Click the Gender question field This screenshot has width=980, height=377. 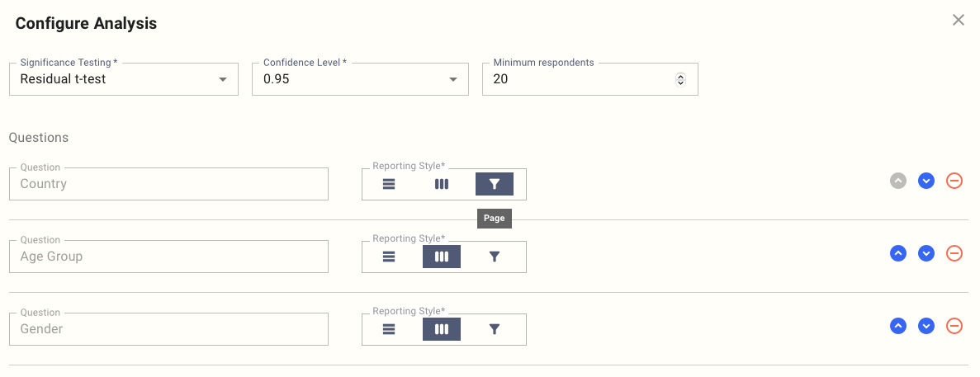coord(168,329)
